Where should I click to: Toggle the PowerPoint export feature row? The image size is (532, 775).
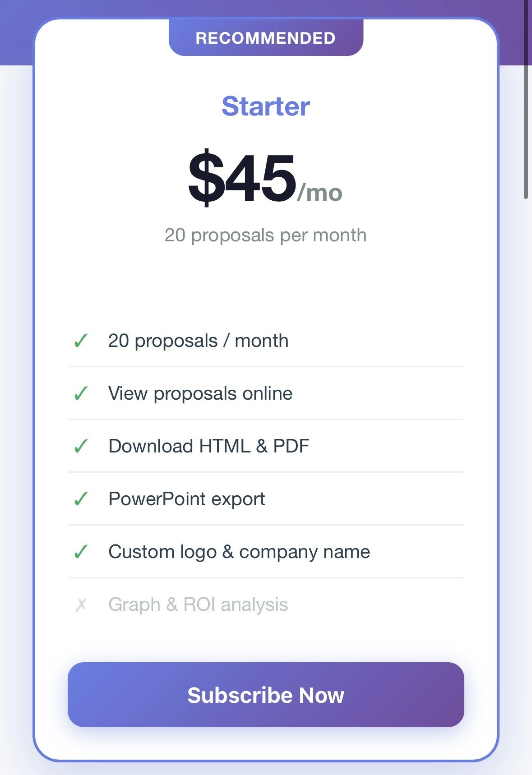pyautogui.click(x=266, y=498)
